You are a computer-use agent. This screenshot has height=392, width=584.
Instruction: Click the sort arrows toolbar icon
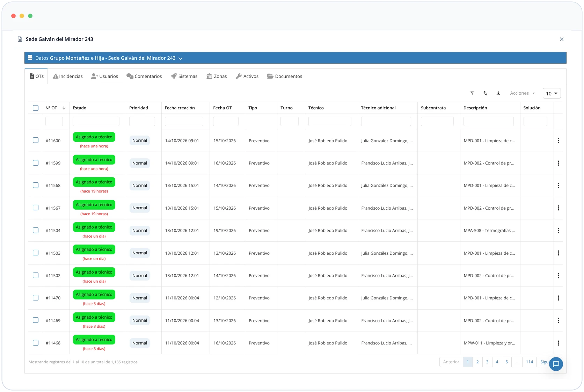tap(486, 93)
